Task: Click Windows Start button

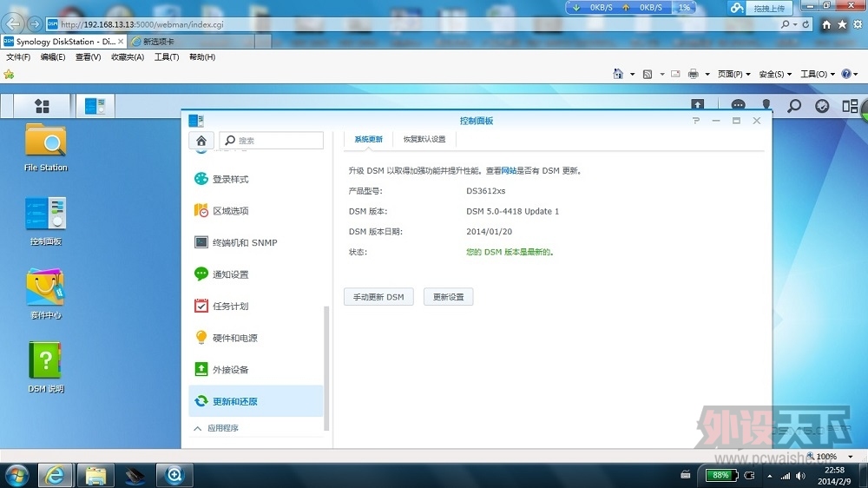Action: (x=16, y=475)
